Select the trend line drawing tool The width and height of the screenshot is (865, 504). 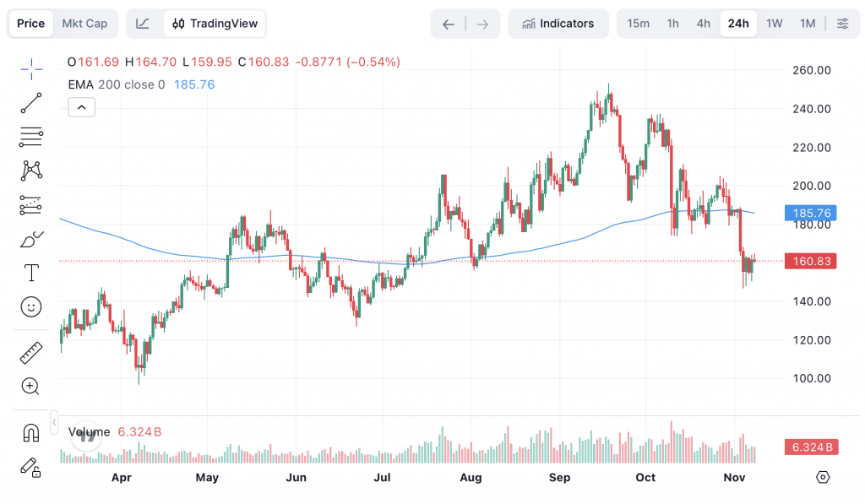pyautogui.click(x=31, y=103)
